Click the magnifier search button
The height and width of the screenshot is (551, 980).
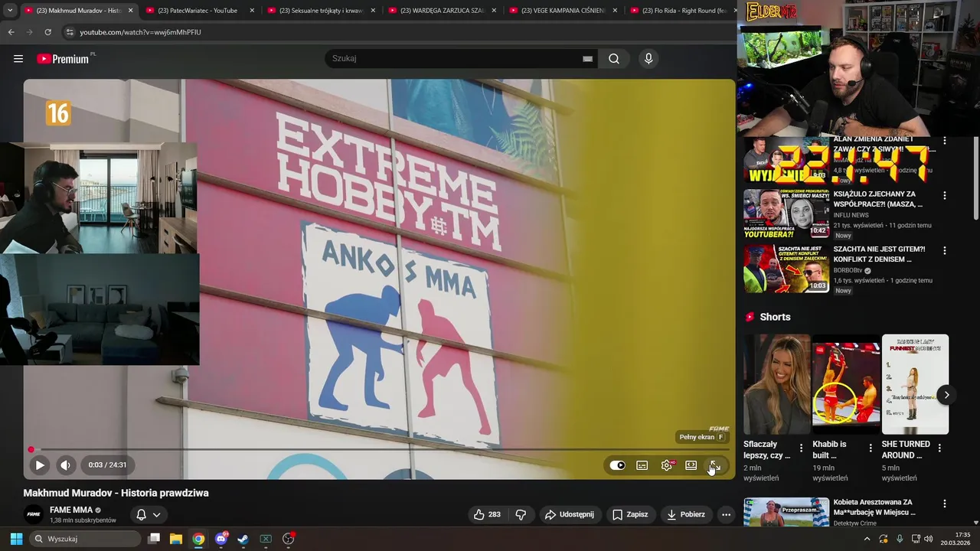[x=614, y=59]
